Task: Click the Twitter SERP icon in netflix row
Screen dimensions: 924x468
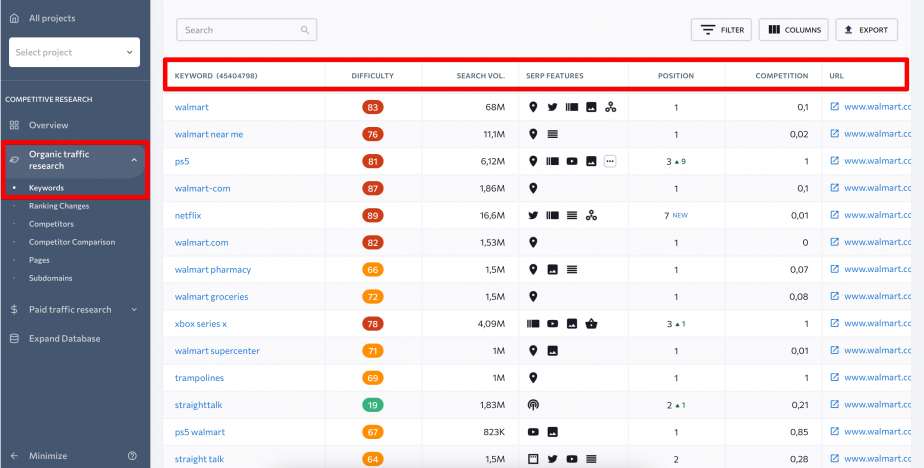Action: [533, 216]
